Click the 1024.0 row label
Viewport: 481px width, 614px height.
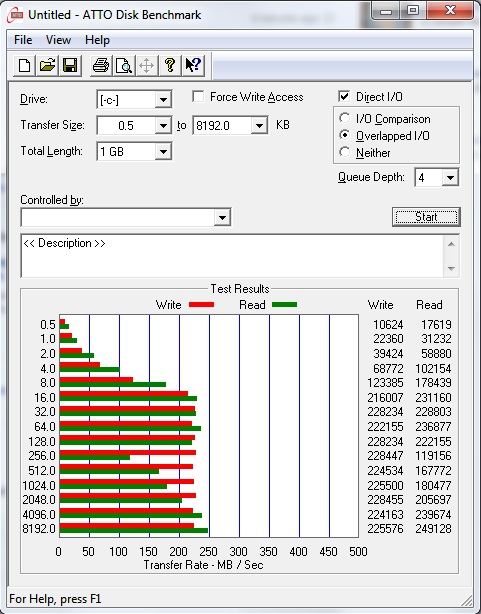39,486
